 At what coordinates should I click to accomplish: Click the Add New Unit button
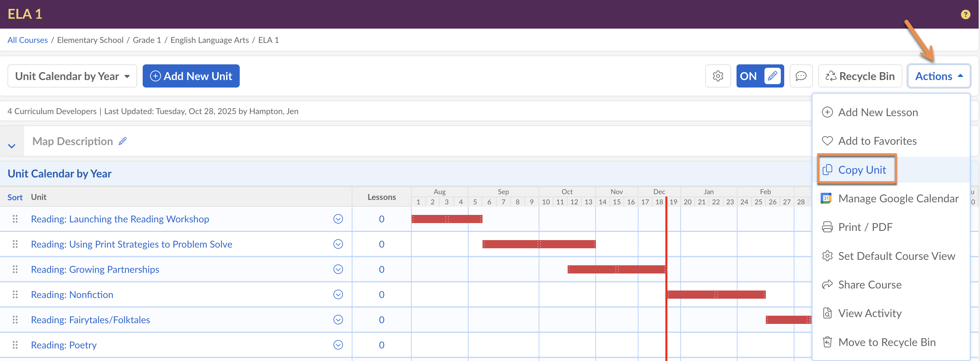click(x=191, y=76)
